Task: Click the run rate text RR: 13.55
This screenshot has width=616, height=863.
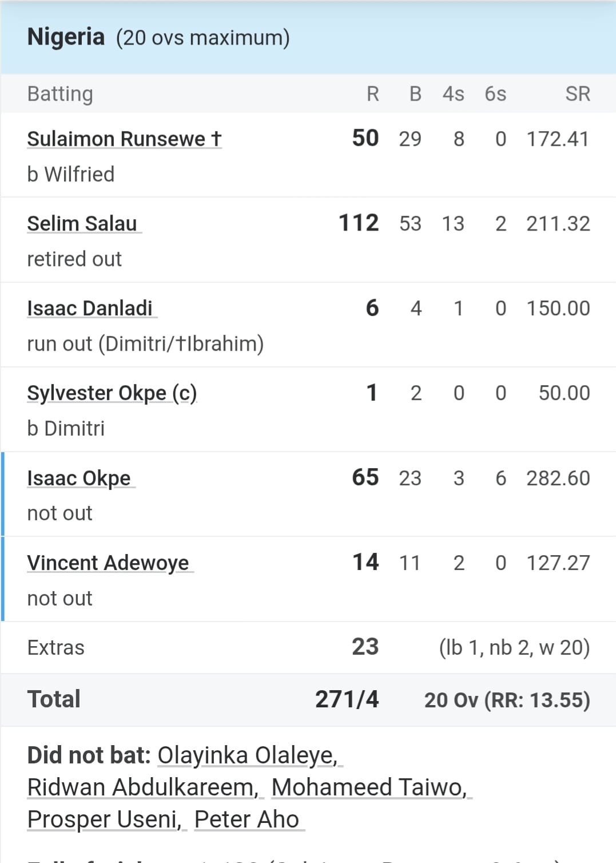Action: 536,700
